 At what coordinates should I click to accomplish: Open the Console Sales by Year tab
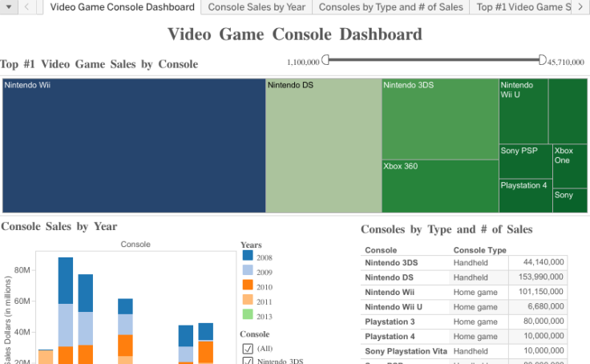point(257,6)
